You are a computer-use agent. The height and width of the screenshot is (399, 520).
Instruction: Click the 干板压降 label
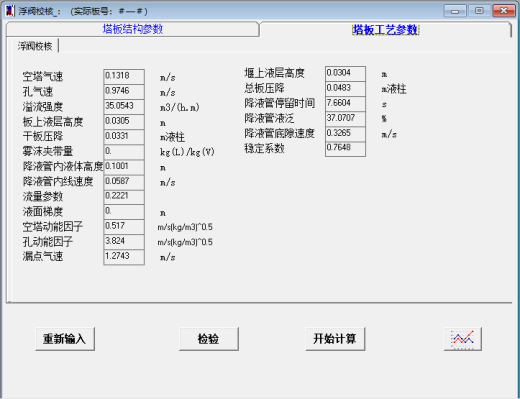43,136
